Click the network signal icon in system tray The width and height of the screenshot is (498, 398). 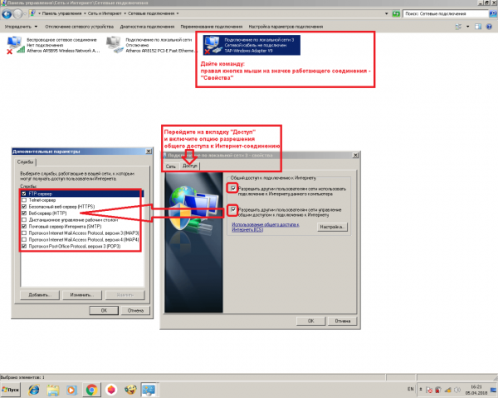(448, 390)
